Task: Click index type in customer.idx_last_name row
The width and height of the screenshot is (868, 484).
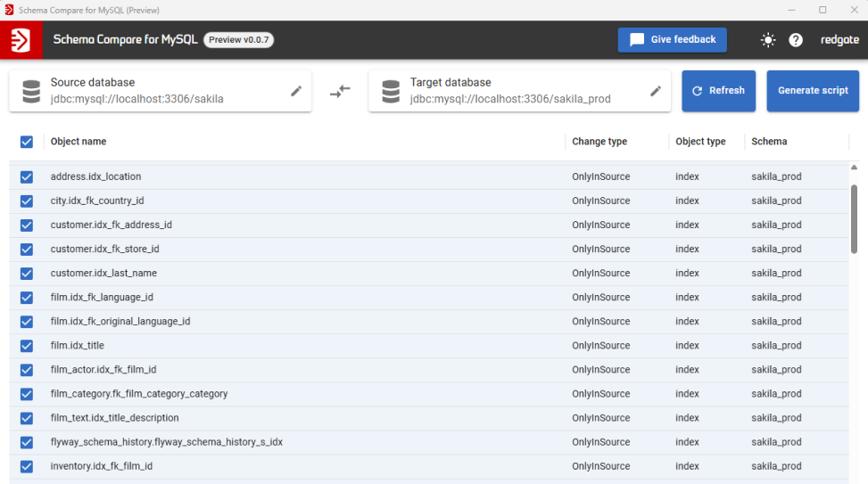Action: pos(687,274)
